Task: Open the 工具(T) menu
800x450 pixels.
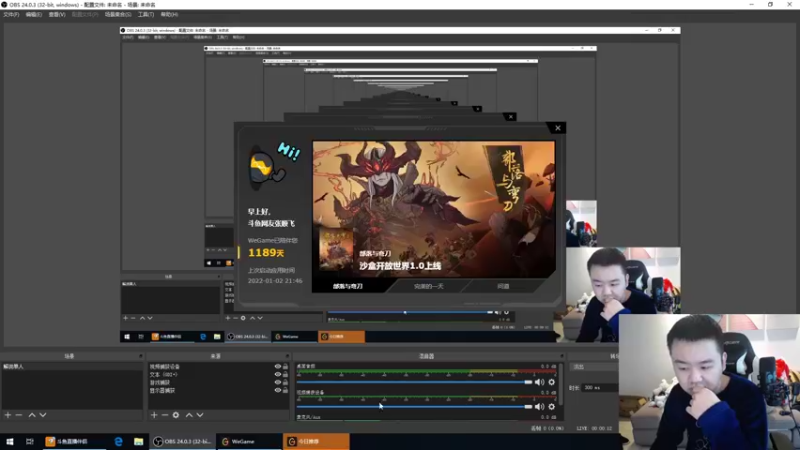Action: click(x=146, y=14)
